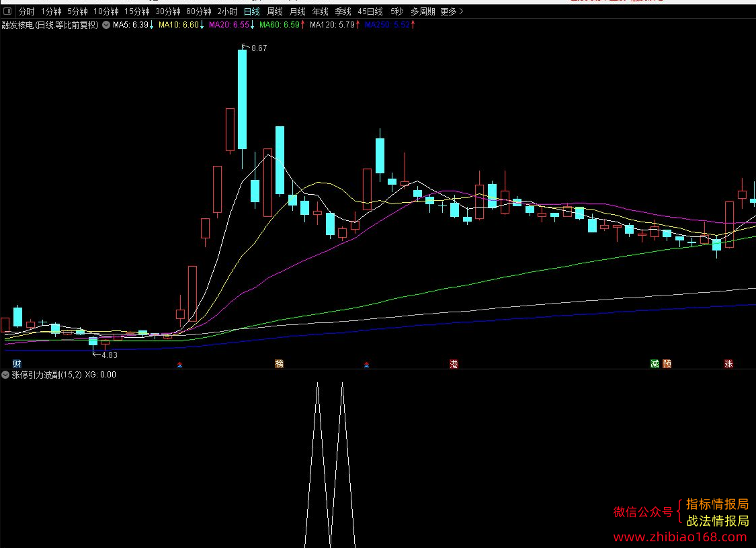Toggle the side panel icon before 分时
Image resolution: width=756 pixels, height=548 pixels.
7,11
